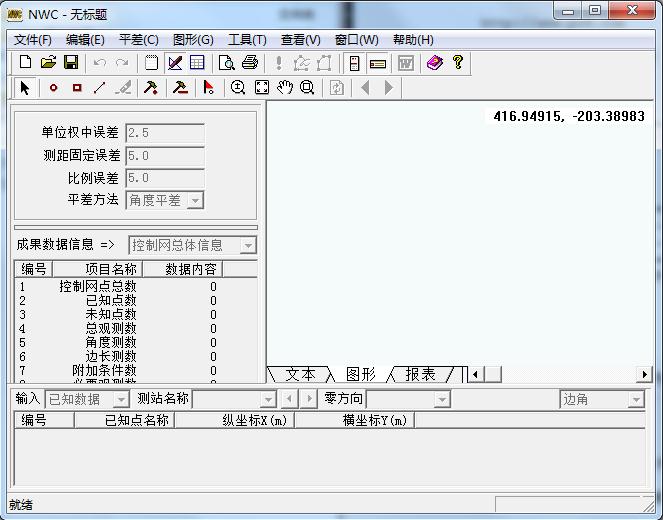Click the 比例误差 input field

[165, 178]
